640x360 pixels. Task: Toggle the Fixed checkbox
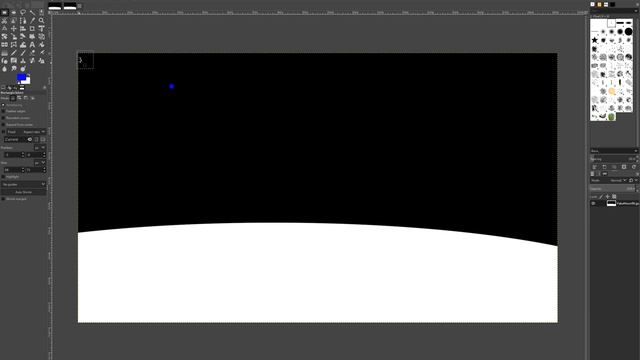click(3, 132)
